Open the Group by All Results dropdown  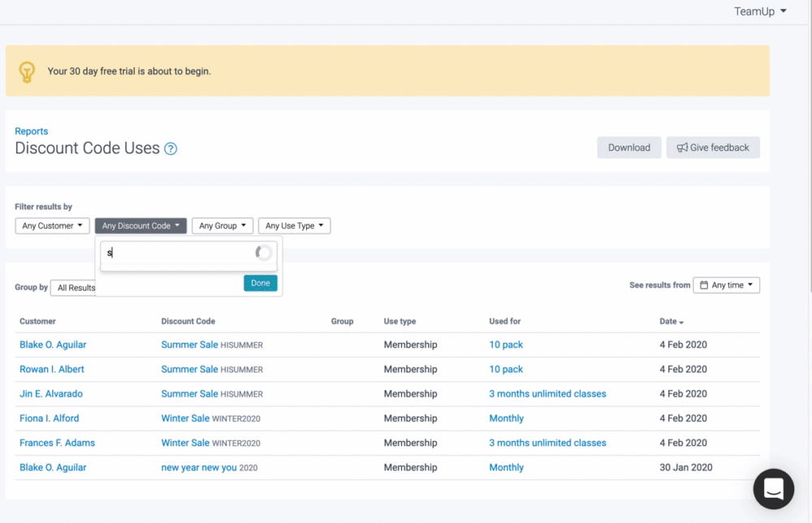pyautogui.click(x=75, y=287)
